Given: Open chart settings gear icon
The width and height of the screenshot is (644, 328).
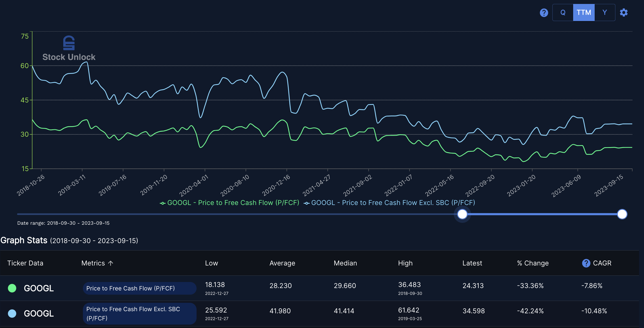Looking at the screenshot, I should pos(624,13).
